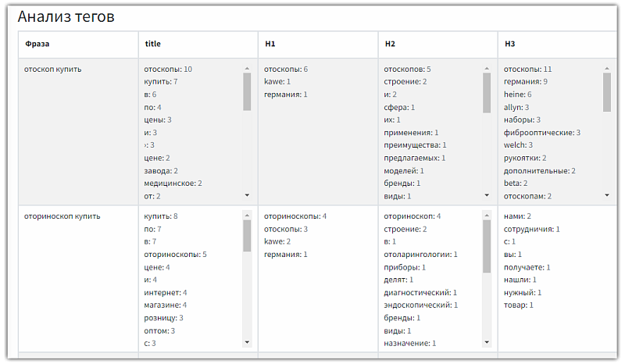Click the H3 column header
The image size is (625, 364).
[x=510, y=45]
